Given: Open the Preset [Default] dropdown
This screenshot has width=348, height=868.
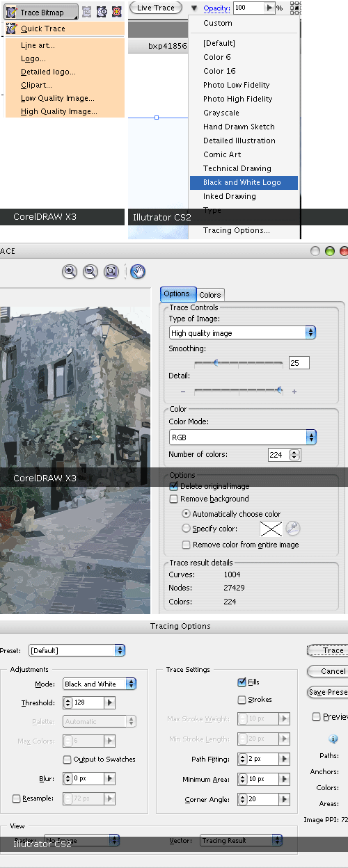Looking at the screenshot, I should tap(77, 650).
